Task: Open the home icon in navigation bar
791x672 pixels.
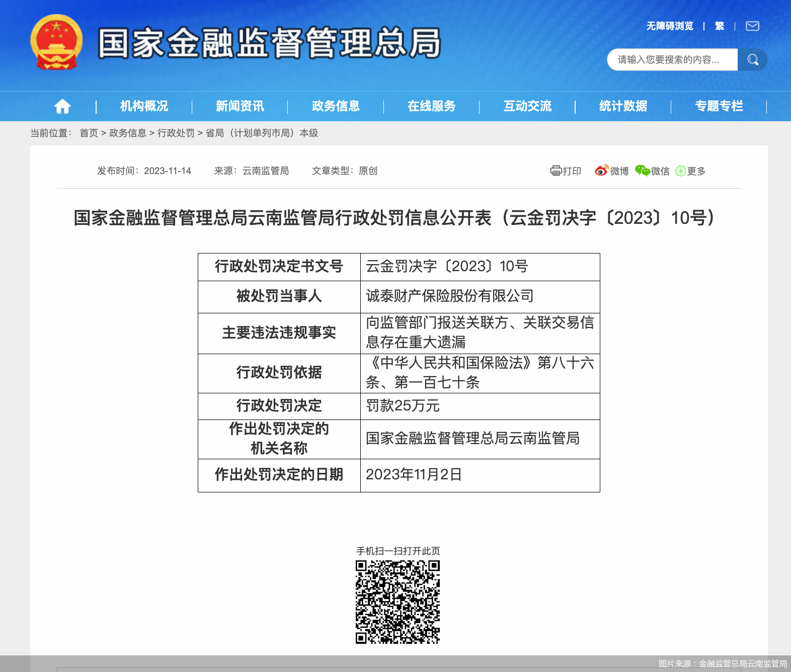Action: click(x=62, y=106)
